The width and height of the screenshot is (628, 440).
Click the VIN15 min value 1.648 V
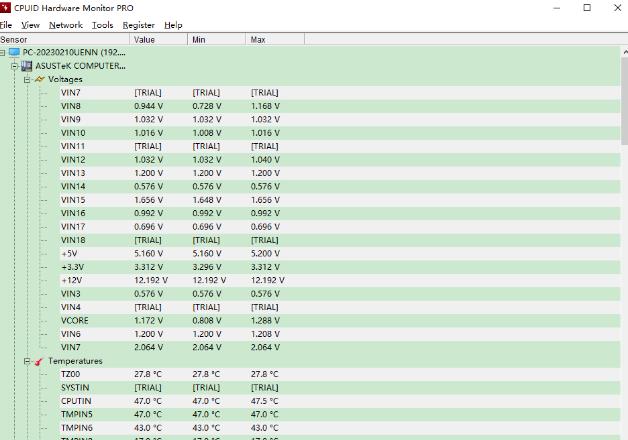(207, 200)
